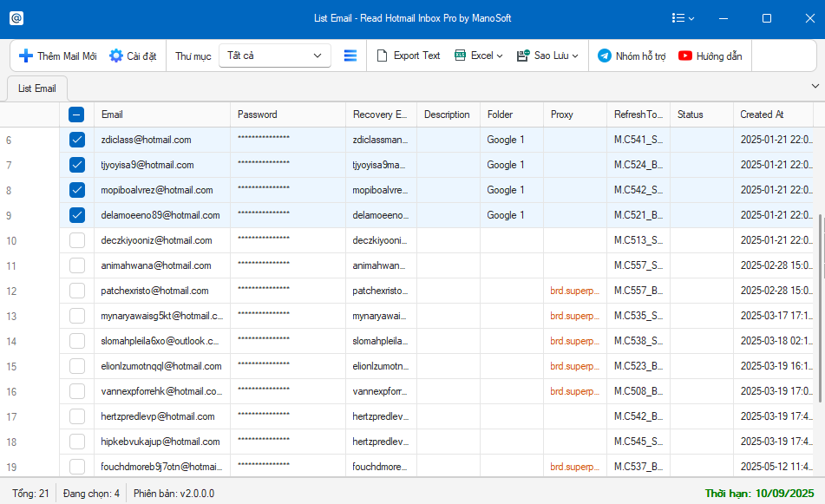Check the row for deczkiyooniz@hotmail.com
The image size is (825, 504).
point(77,240)
